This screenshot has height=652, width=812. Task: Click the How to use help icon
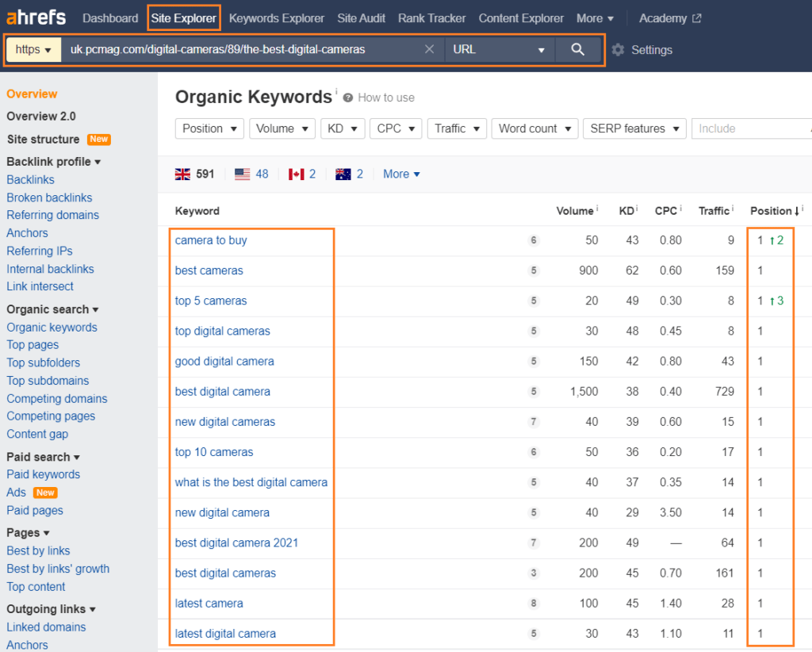pyautogui.click(x=348, y=98)
